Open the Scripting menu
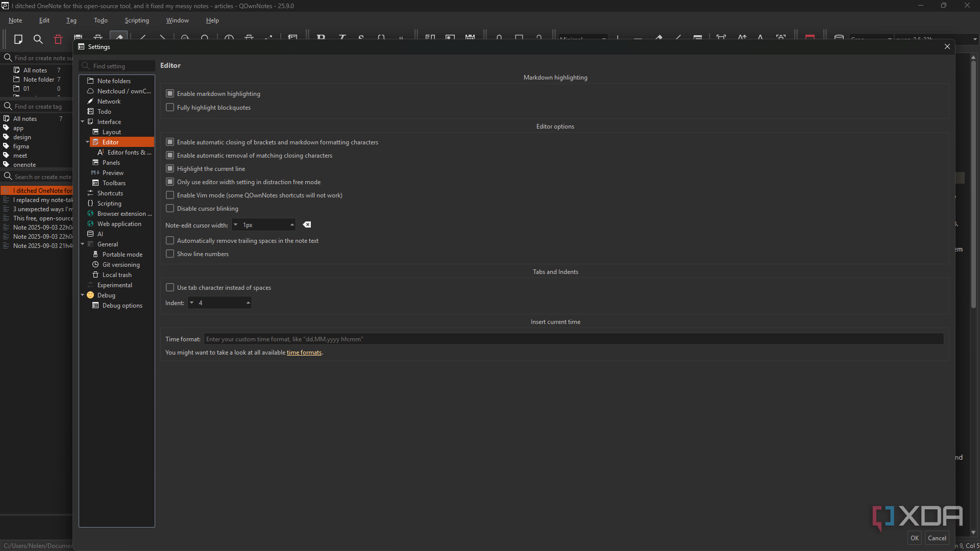980x551 pixels. click(x=137, y=20)
